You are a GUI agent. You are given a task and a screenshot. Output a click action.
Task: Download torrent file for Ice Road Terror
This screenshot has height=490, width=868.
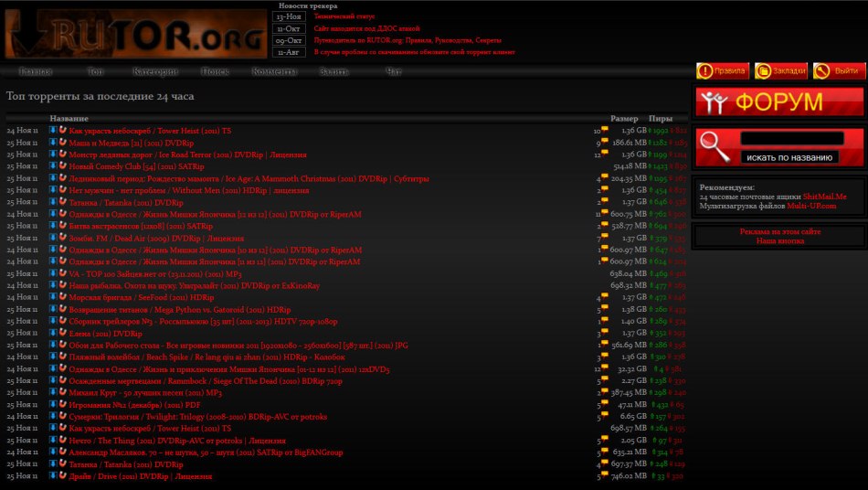pos(53,154)
